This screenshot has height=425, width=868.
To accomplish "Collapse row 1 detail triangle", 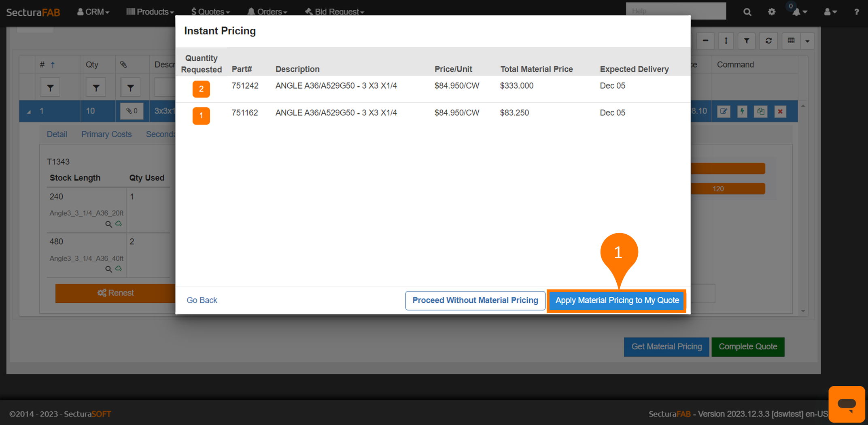I will tap(29, 112).
